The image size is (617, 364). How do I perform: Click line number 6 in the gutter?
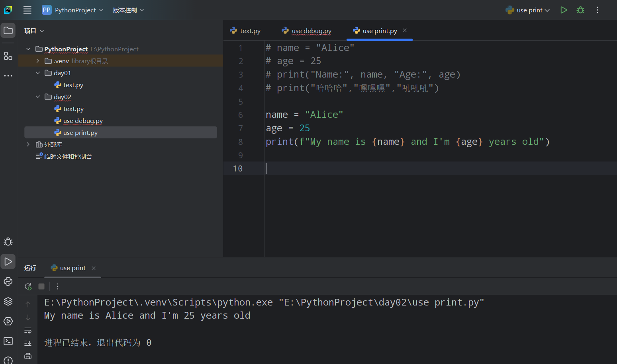pos(241,115)
